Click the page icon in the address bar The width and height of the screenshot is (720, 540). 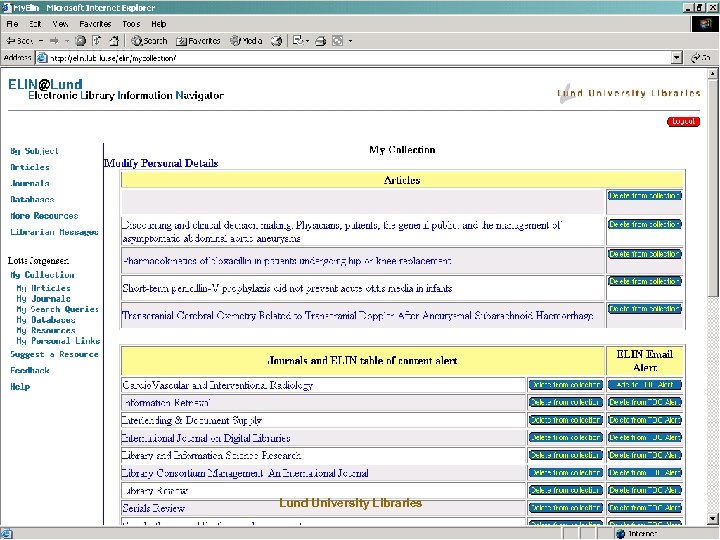click(x=42, y=58)
